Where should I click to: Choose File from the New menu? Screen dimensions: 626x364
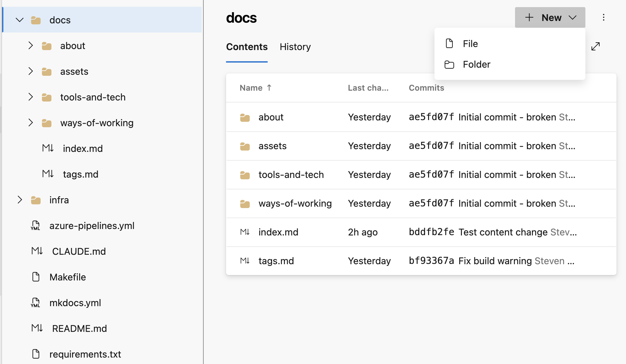pyautogui.click(x=470, y=44)
